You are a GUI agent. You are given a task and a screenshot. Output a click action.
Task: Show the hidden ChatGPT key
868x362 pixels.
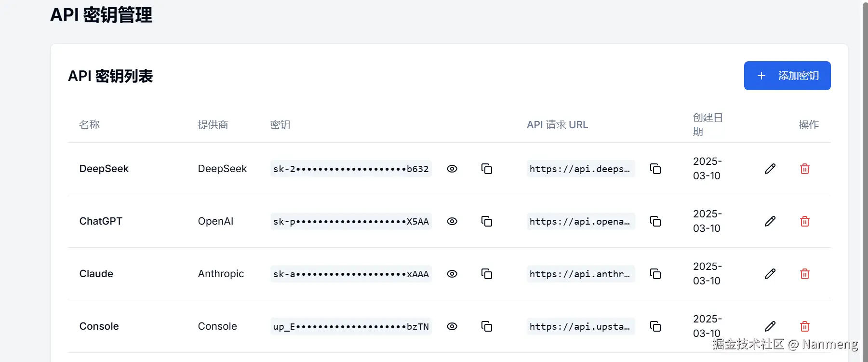452,221
